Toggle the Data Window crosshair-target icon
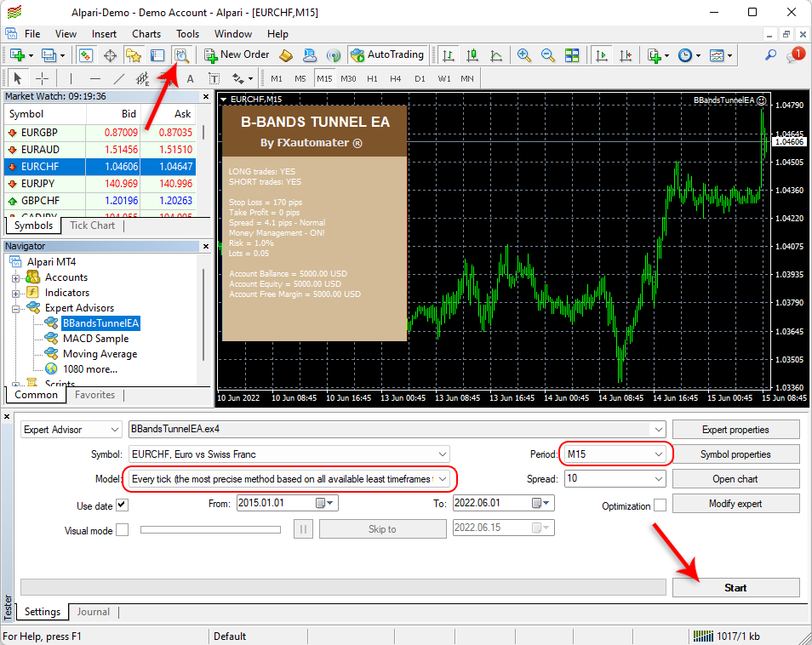The height and width of the screenshot is (645, 812). pyautogui.click(x=110, y=55)
